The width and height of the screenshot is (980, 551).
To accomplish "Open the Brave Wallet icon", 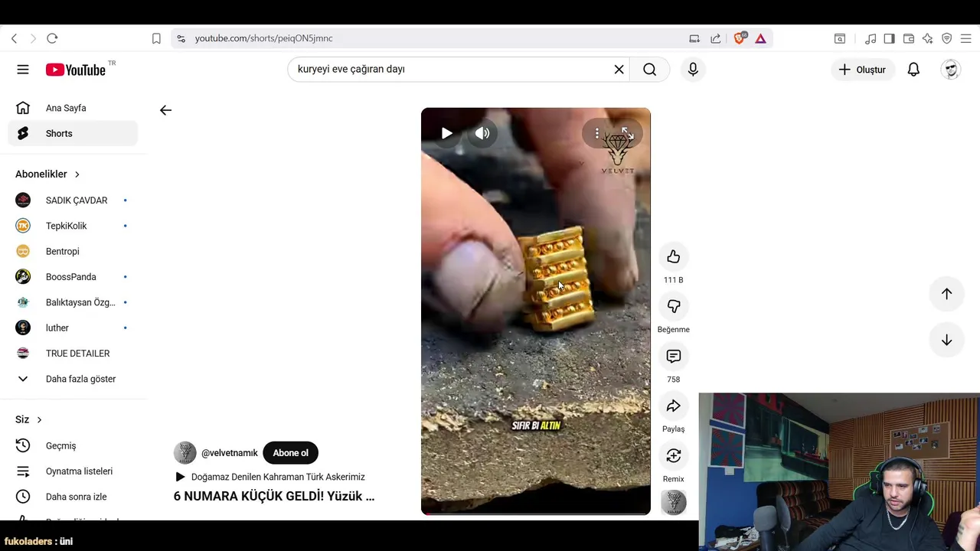I will pos(909,38).
